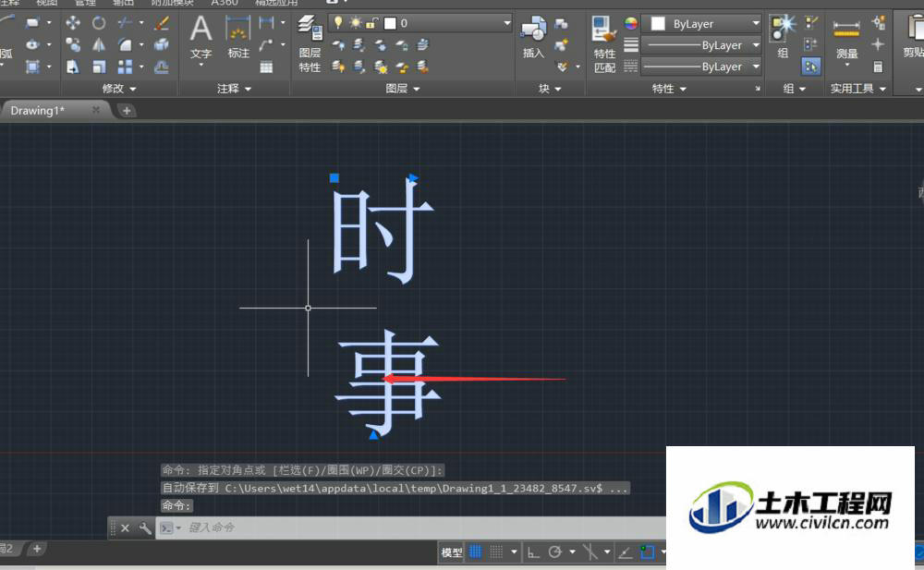924x570 pixels.
Task: Click the Leader tool icon
Action: point(266,44)
